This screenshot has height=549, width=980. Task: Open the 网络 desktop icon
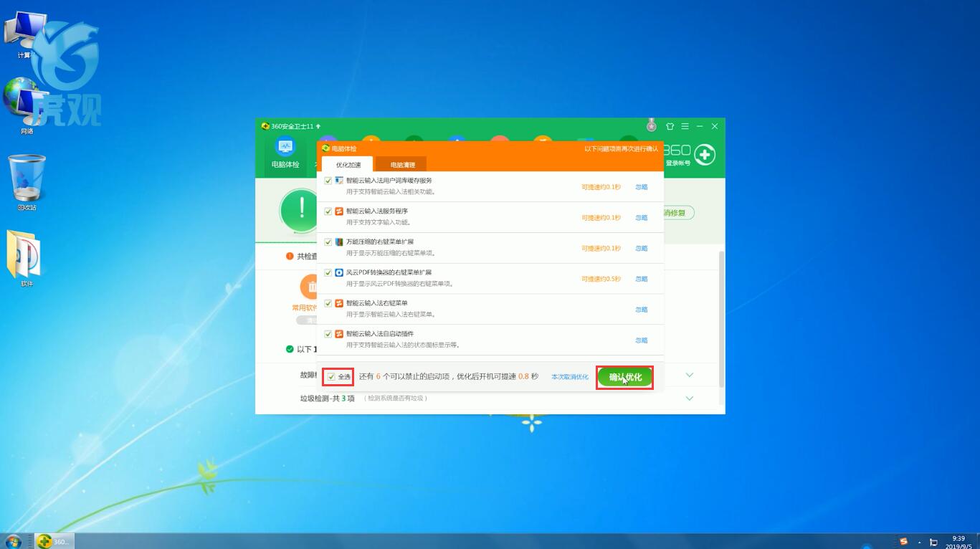click(x=26, y=106)
